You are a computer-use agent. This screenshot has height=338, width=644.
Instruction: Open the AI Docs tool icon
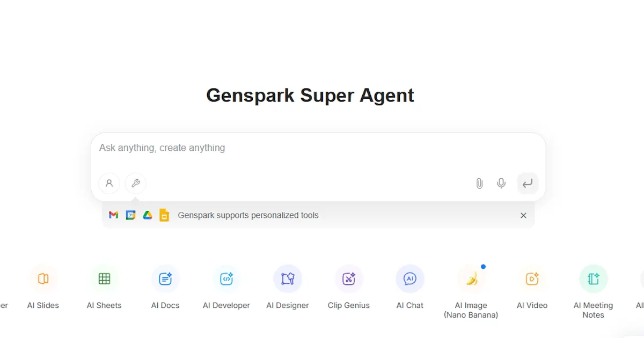pos(165,278)
